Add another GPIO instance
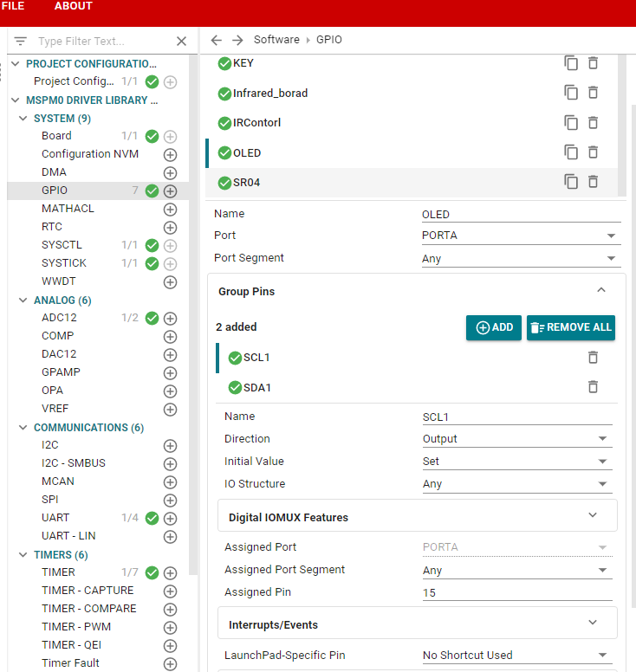This screenshot has width=636, height=672. (170, 191)
